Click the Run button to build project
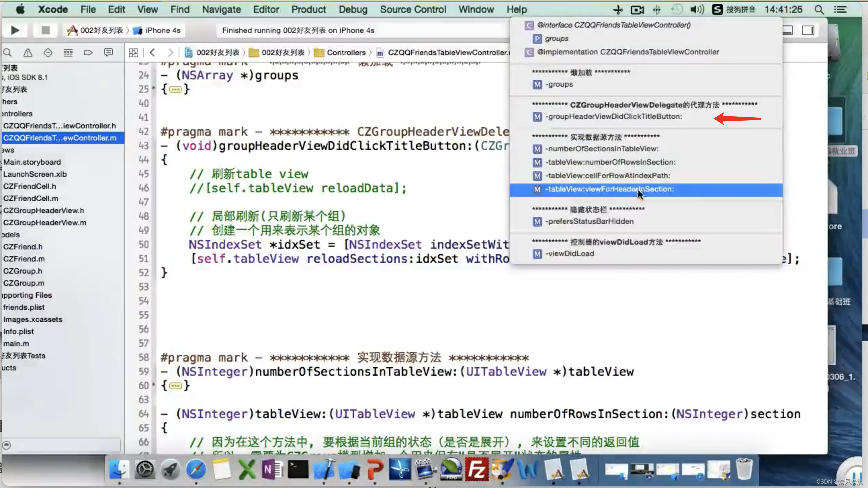 (15, 30)
